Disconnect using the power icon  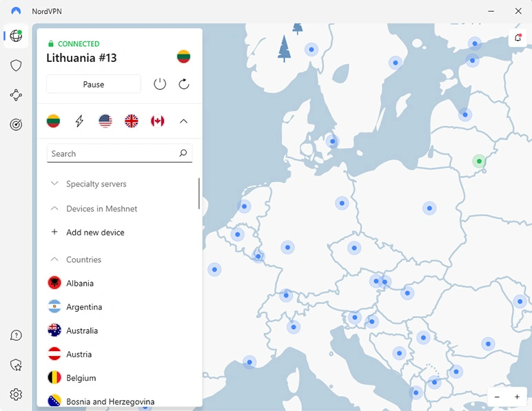coord(160,84)
